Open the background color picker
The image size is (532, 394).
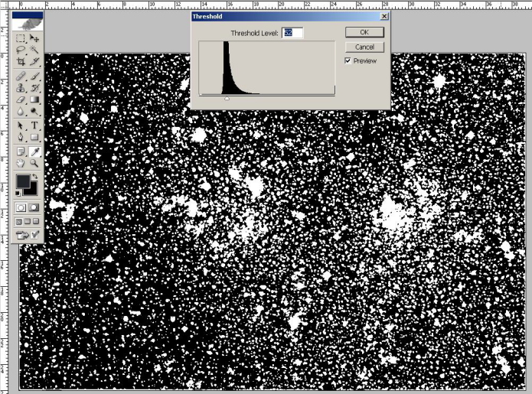click(x=33, y=191)
